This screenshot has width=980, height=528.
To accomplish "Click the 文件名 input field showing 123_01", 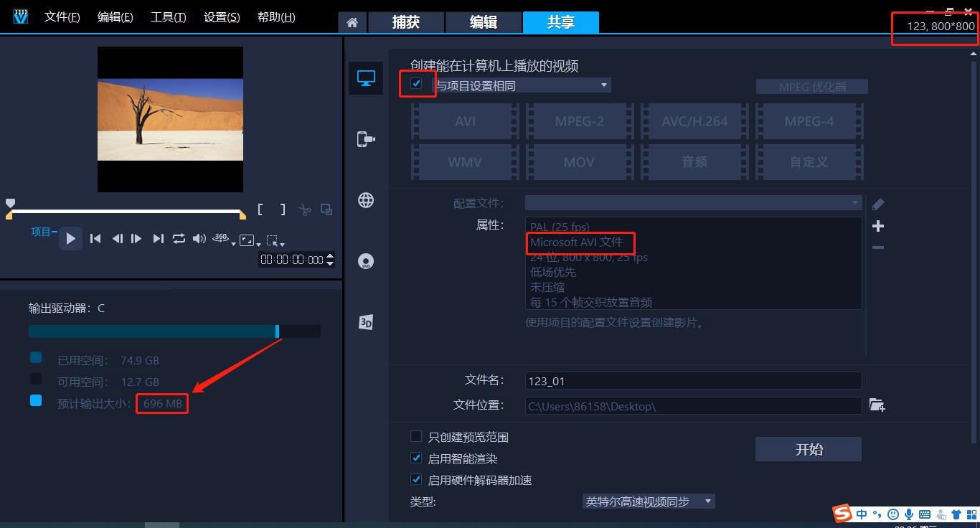I will click(692, 379).
